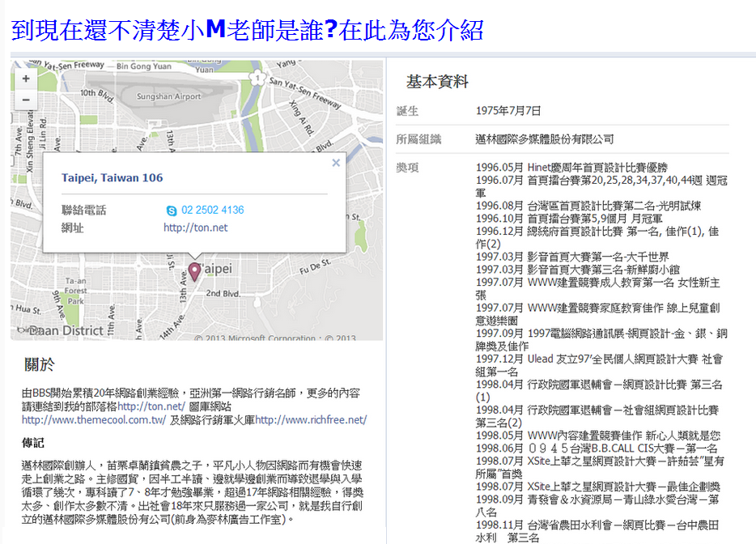
Task: Click the Taipei, Taiwan 106 popup title
Action: click(113, 178)
